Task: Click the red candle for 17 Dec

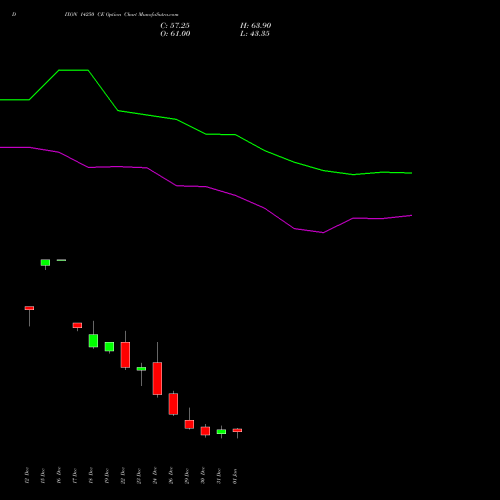Action: 77,325
